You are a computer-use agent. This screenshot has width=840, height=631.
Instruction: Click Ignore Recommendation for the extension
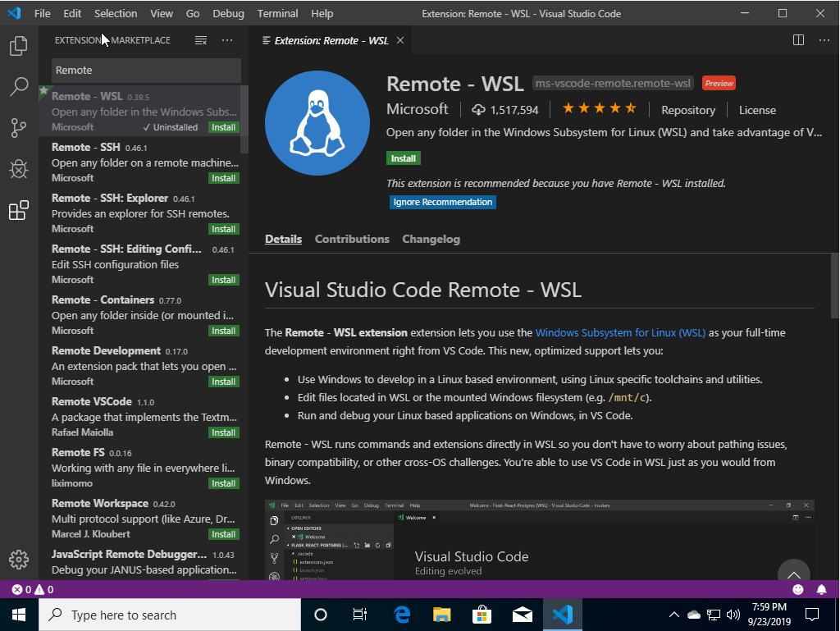(442, 202)
